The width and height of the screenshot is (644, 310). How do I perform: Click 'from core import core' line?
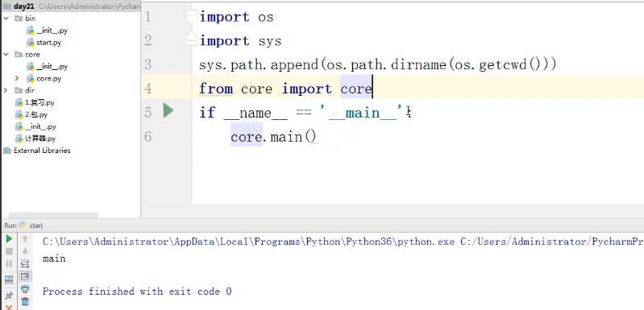point(285,89)
